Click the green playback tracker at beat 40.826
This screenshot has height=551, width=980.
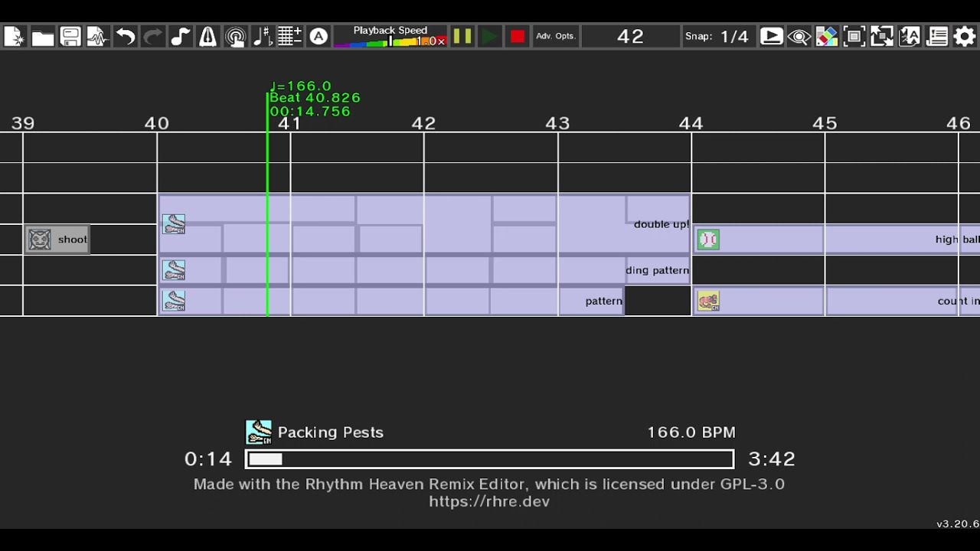pyautogui.click(x=267, y=204)
